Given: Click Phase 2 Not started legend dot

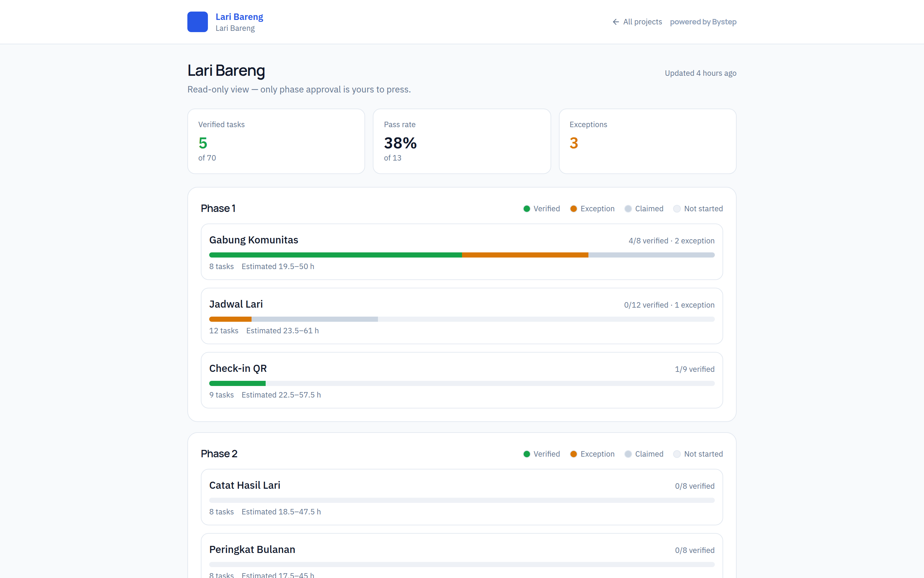Looking at the screenshot, I should click(x=677, y=454).
